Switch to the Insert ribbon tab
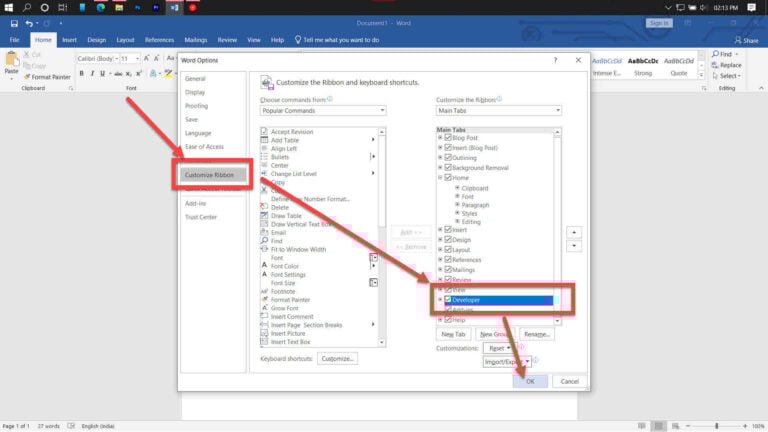Screen dimensions: 768x432 coord(69,40)
